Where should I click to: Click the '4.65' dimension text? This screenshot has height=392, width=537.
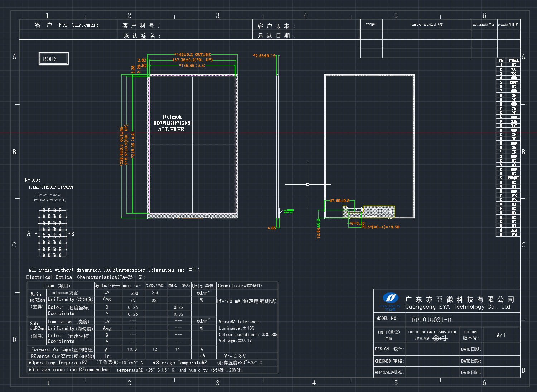pyautogui.click(x=272, y=228)
